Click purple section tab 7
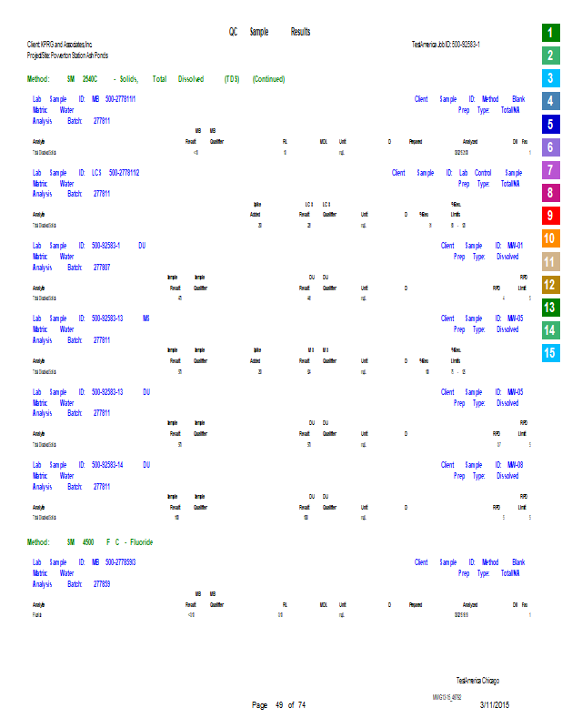This screenshot has height=728, width=562. coord(550,170)
